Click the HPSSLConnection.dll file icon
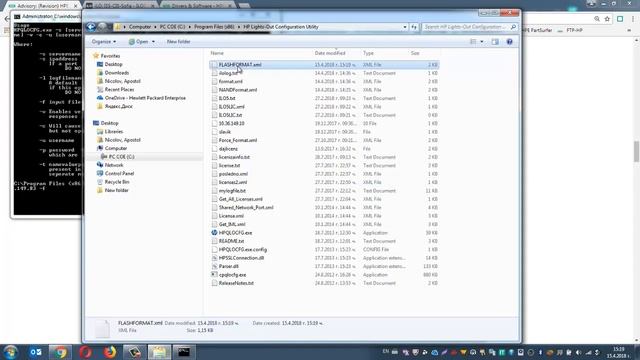The height and width of the screenshot is (360, 640). pyautogui.click(x=214, y=258)
